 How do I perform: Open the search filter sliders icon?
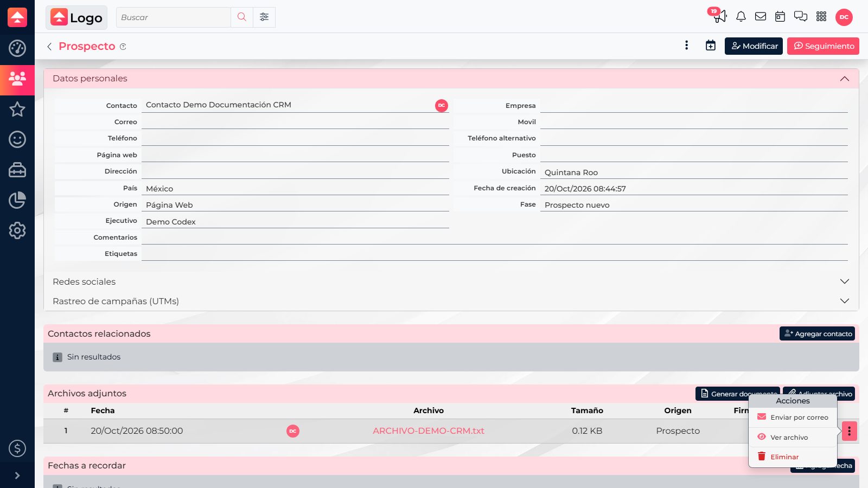tap(264, 17)
